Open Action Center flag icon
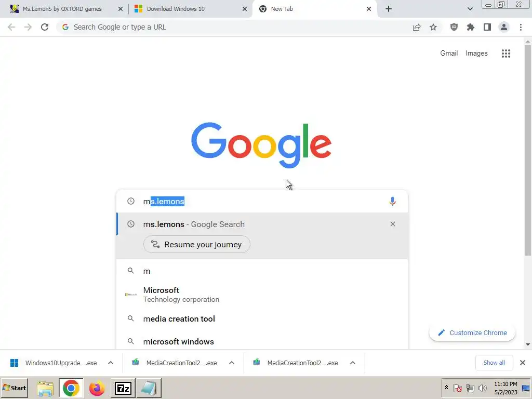This screenshot has width=532, height=399. tap(457, 388)
